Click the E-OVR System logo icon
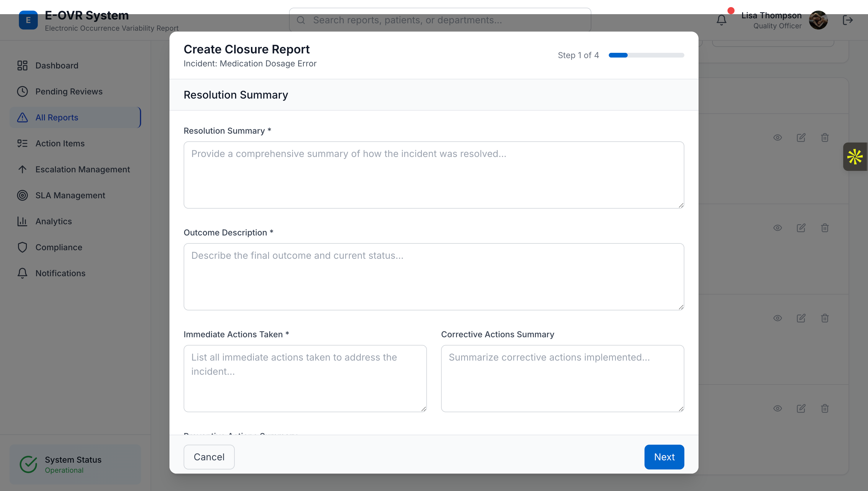868x491 pixels. pos(28,20)
